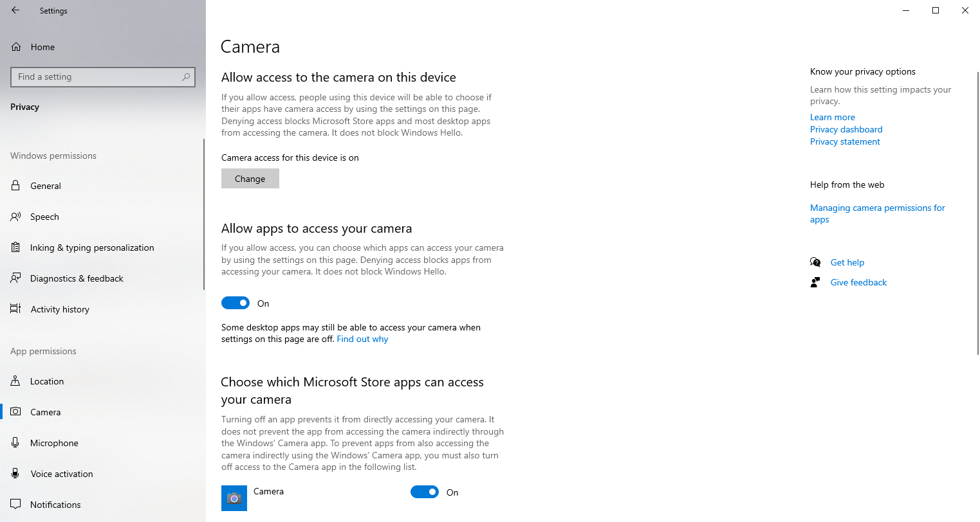Image resolution: width=980 pixels, height=522 pixels.
Task: Turn off Allow apps to access camera
Action: tap(236, 303)
